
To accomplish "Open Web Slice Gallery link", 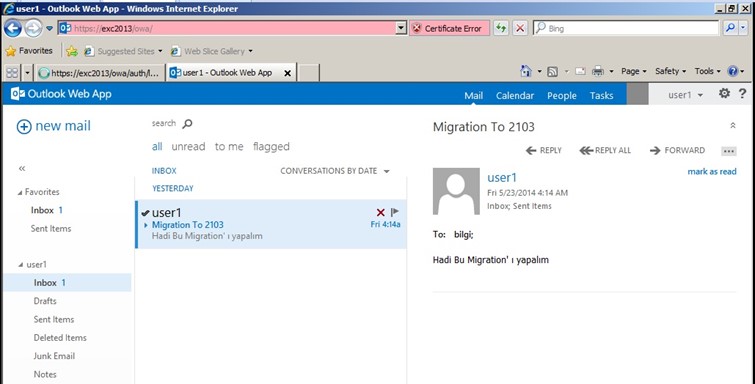I will coord(211,51).
